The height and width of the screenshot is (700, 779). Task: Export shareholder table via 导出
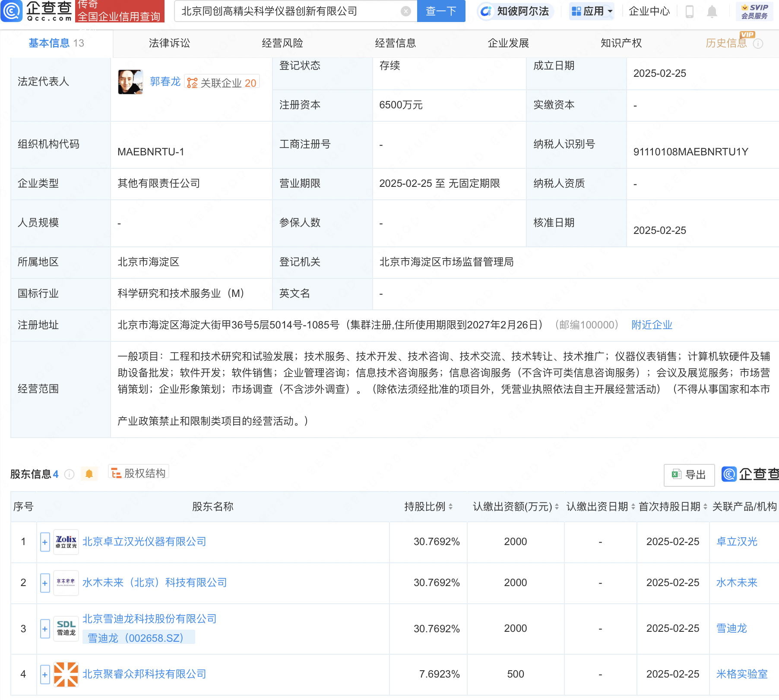(689, 475)
